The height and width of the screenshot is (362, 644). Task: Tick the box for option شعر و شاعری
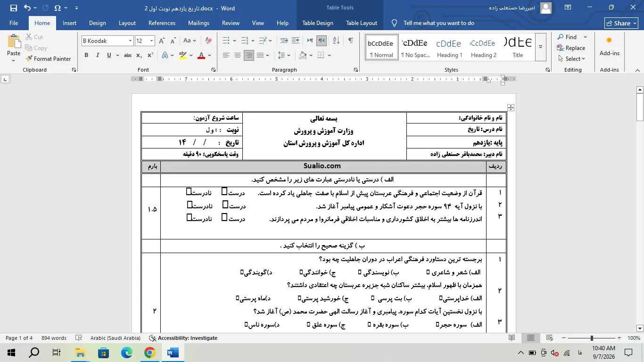point(428,272)
